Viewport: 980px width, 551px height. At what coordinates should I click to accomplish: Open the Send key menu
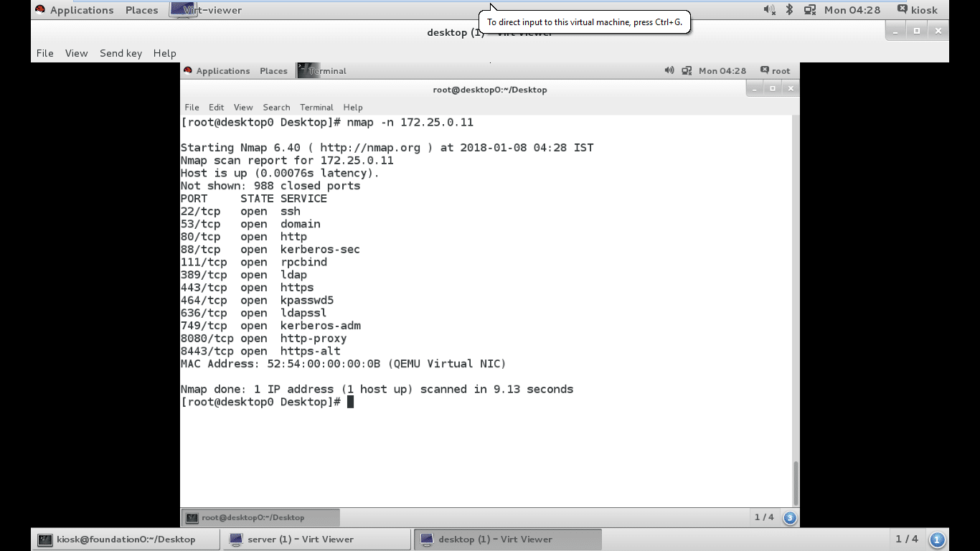[121, 53]
